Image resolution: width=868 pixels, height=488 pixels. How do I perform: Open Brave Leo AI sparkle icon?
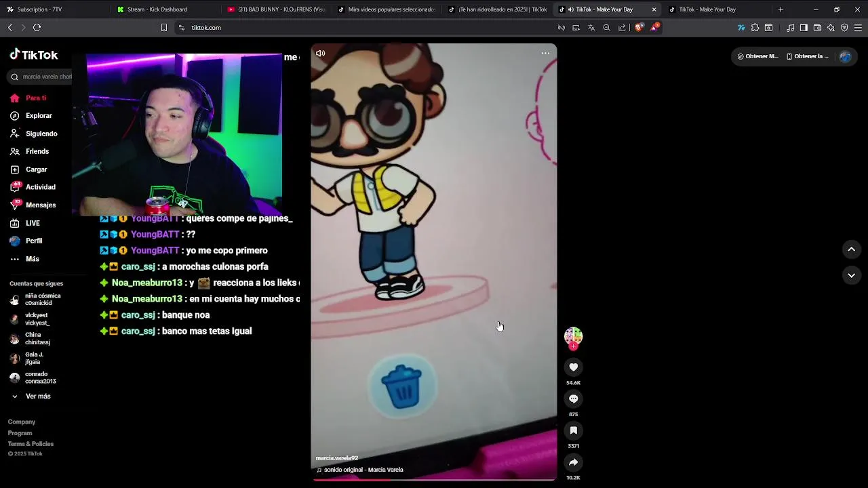[831, 28]
